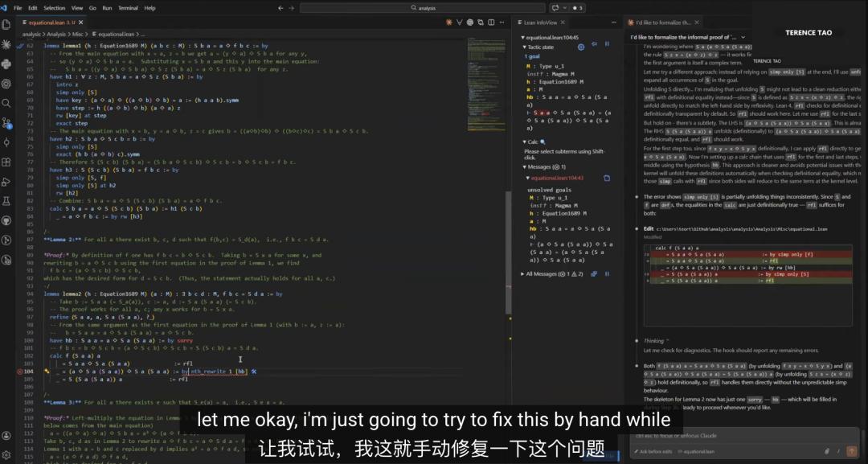Open Source Control view with badge

(7, 123)
